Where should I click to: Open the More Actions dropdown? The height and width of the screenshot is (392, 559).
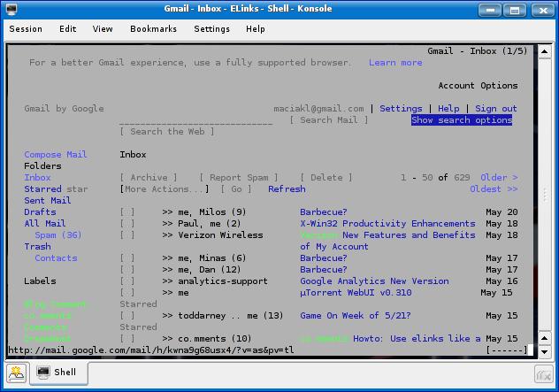(165, 189)
